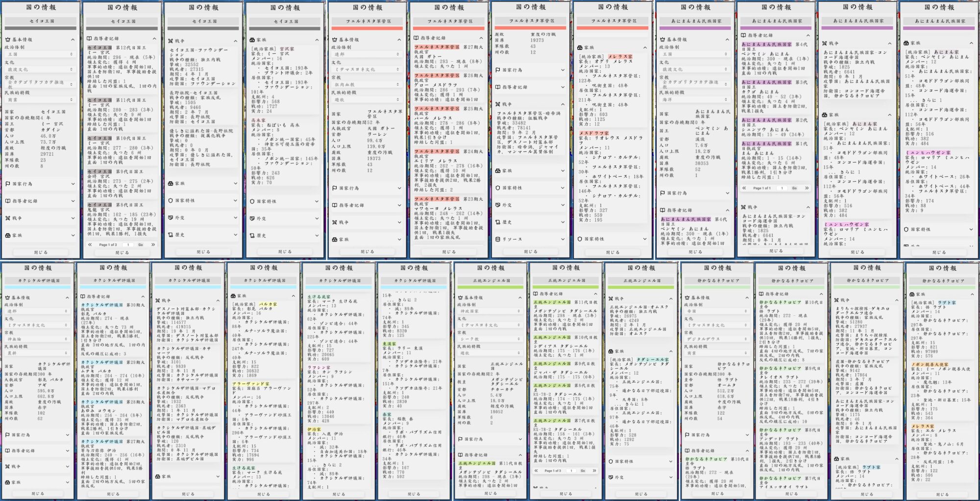Image resolution: width=980 pixels, height=501 pixels.
Task: Click Go in セイコ王国 leader pagination
Action: (141, 245)
